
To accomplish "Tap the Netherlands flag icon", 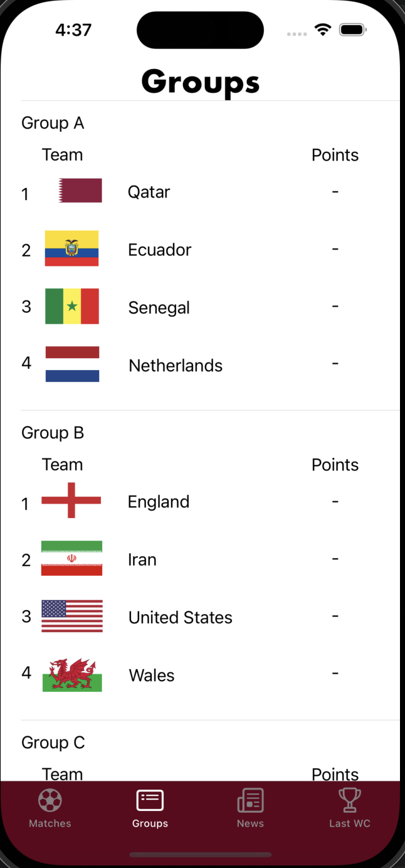I will [71, 364].
